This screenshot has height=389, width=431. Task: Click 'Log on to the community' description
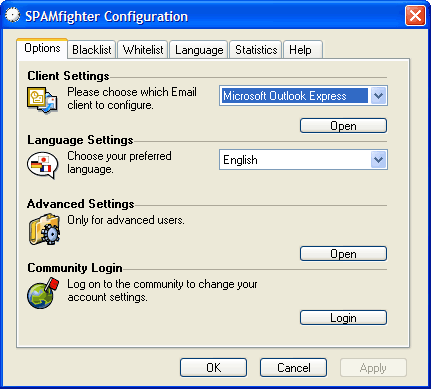(162, 291)
